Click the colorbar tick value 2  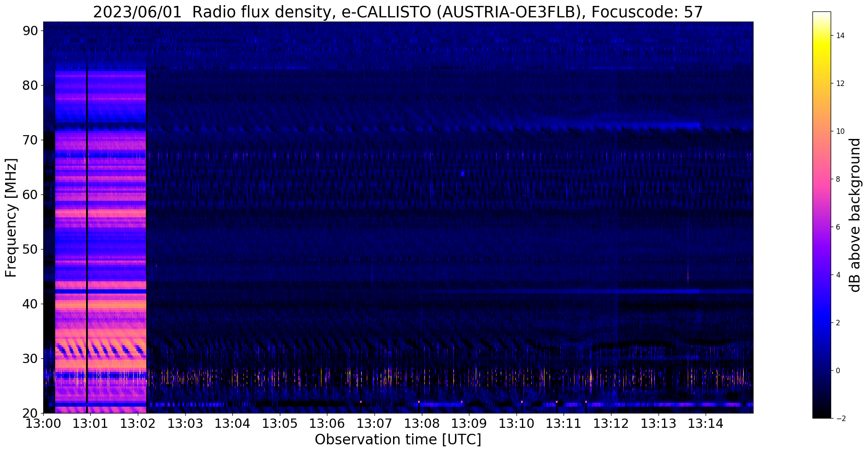click(837, 323)
